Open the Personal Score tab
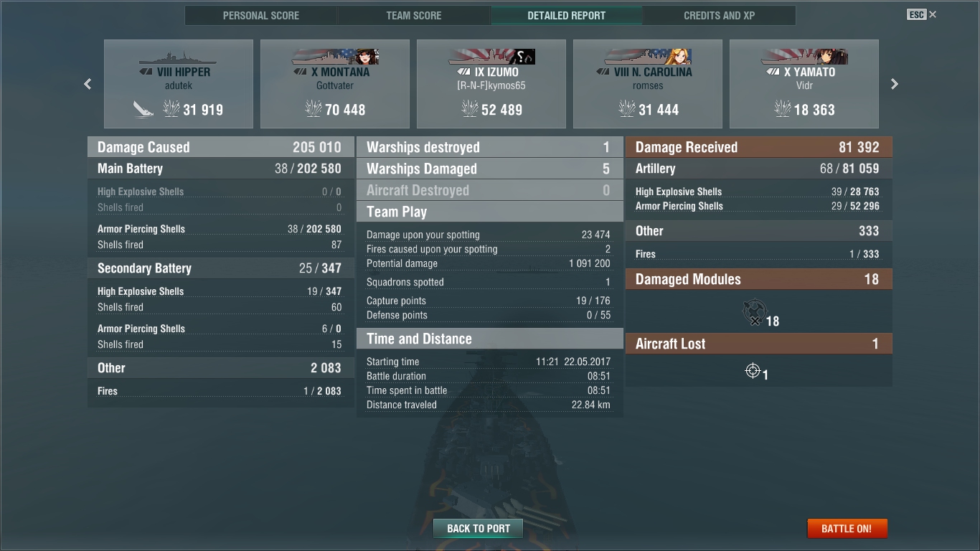 pyautogui.click(x=261, y=15)
